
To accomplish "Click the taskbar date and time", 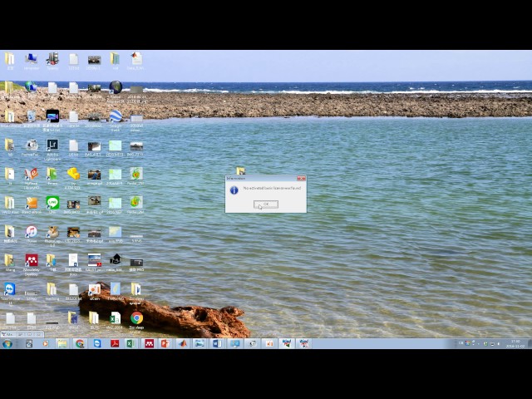I will click(x=515, y=343).
